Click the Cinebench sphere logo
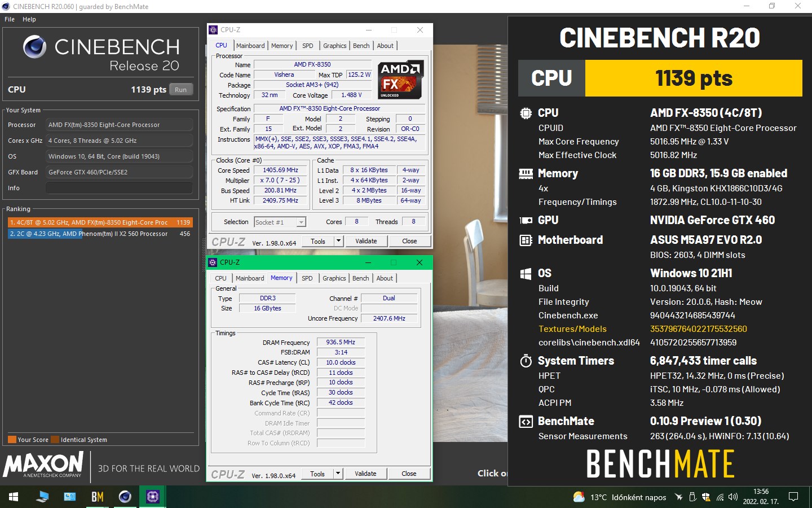Image resolution: width=812 pixels, height=508 pixels. pyautogui.click(x=35, y=46)
